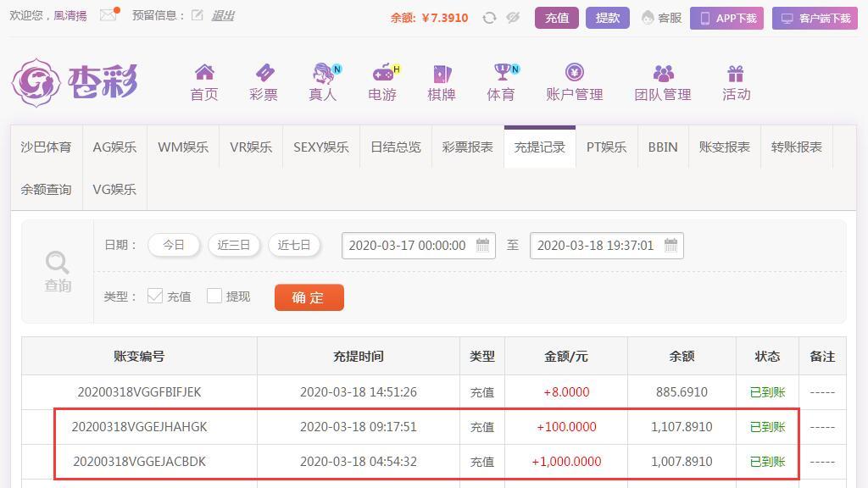Click the 杏彩 logo
The height and width of the screenshot is (488, 868).
click(x=75, y=83)
